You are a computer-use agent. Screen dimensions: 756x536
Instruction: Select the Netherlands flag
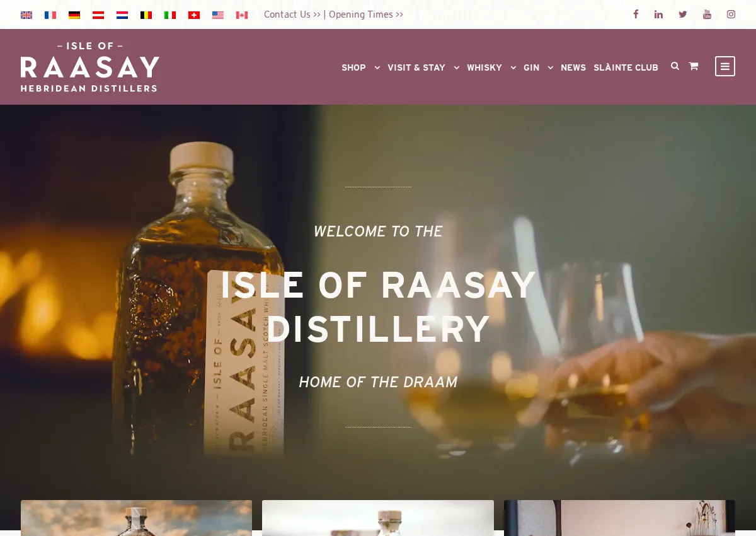pyautogui.click(x=122, y=15)
